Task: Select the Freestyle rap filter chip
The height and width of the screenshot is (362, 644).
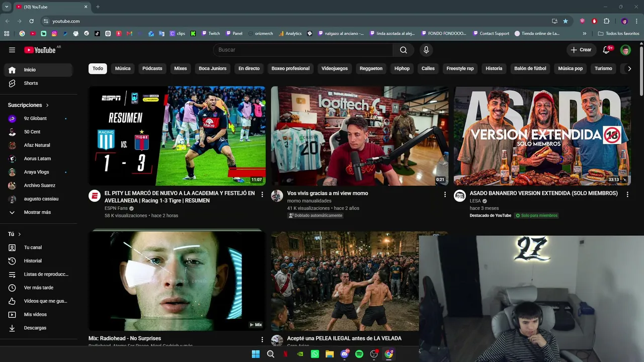Action: [460, 68]
